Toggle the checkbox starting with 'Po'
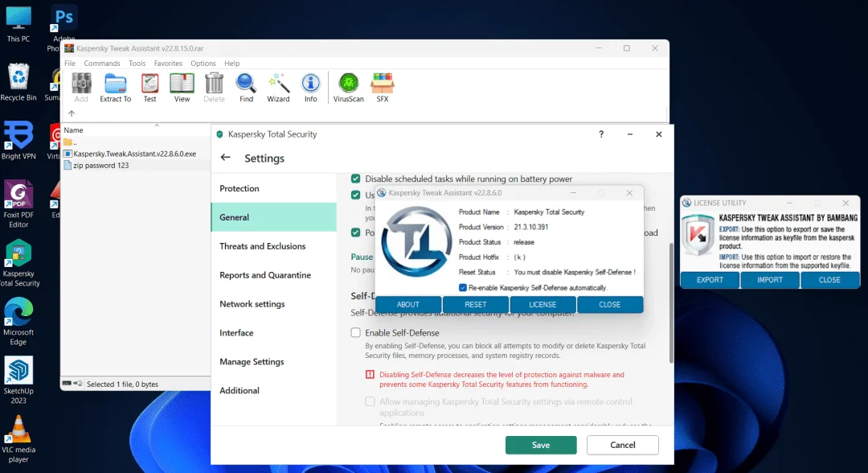 point(355,232)
